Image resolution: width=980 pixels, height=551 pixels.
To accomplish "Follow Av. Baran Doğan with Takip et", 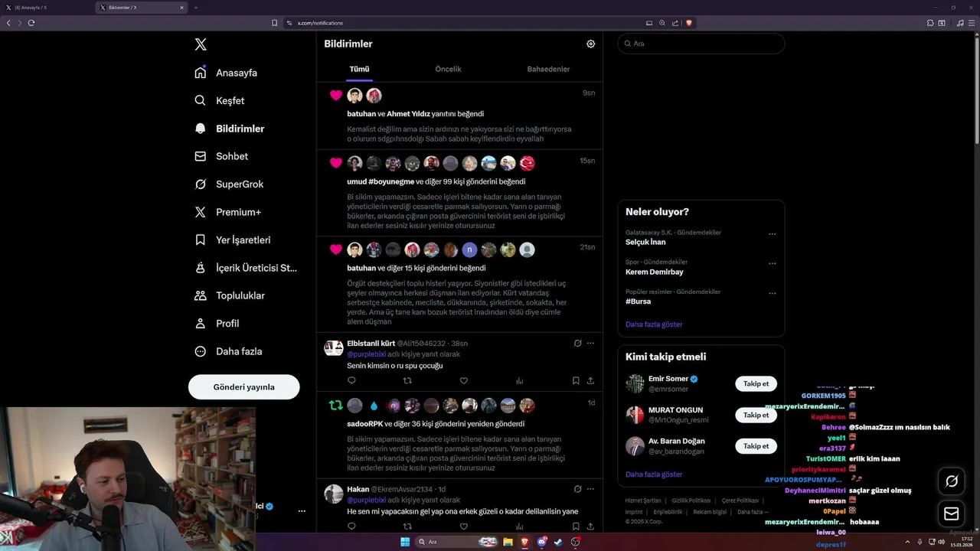I will pos(756,445).
